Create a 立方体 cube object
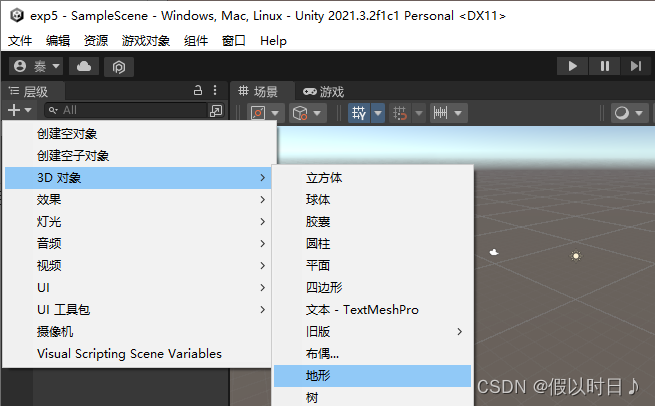This screenshot has width=655, height=406. (x=373, y=178)
